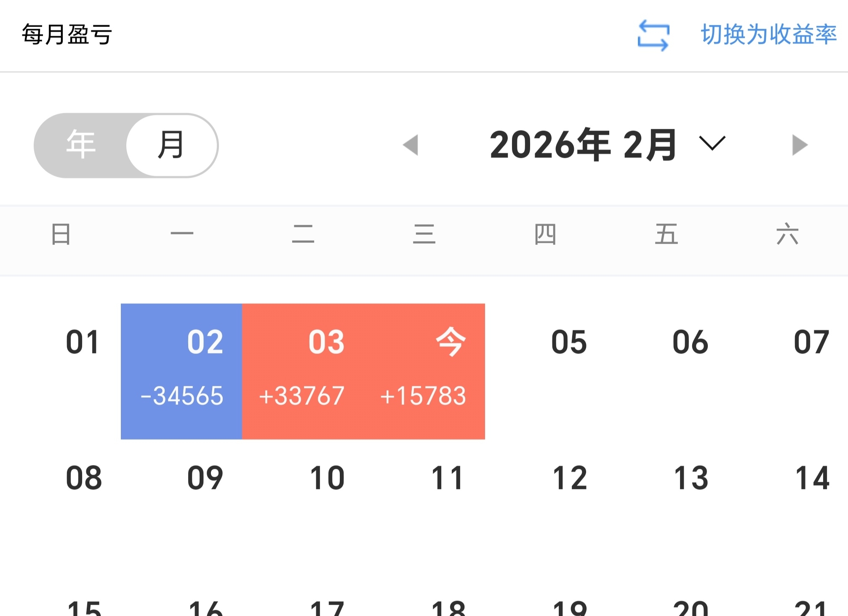Click calendar day 14
The height and width of the screenshot is (616, 848).
tap(812, 478)
